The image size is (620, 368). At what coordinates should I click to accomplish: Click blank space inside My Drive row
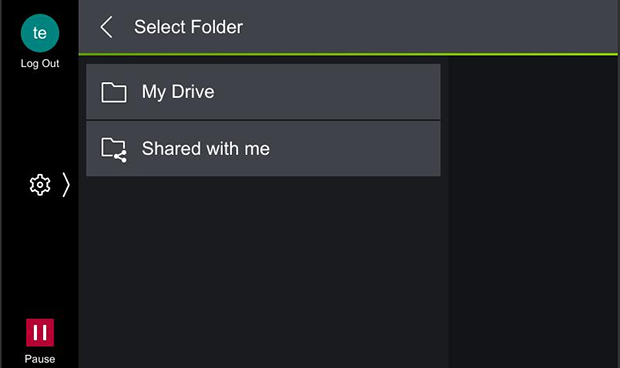(x=328, y=92)
